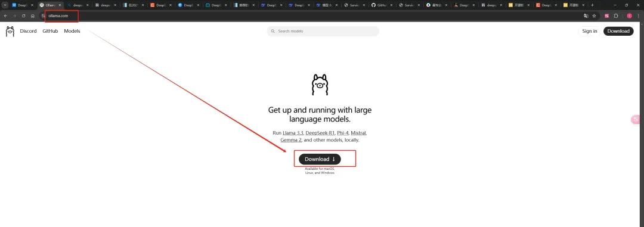644x227 pixels.
Task: Go back to the previous page
Action: [5, 15]
